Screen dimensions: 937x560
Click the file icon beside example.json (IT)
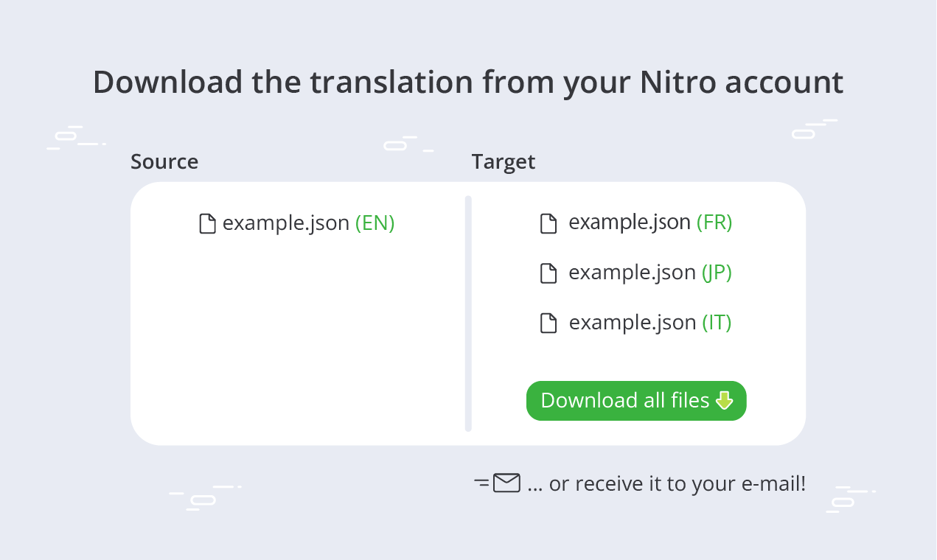pos(548,323)
